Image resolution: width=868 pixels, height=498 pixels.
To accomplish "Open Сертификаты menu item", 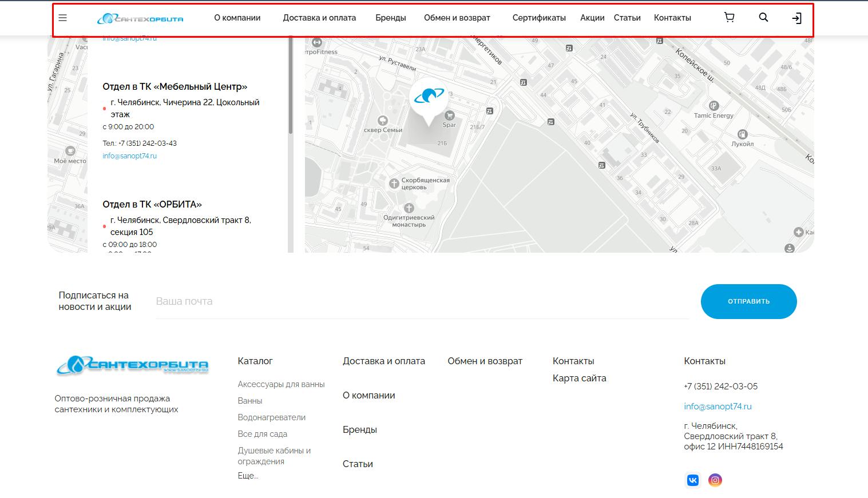I will point(539,18).
